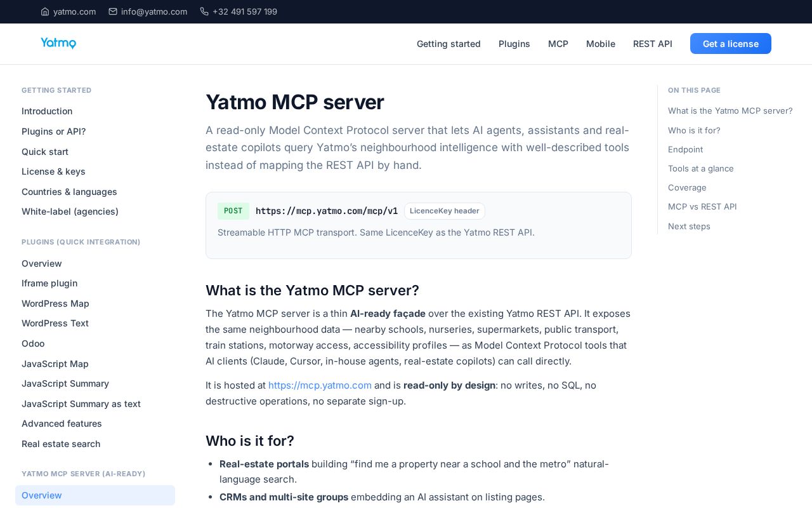Image resolution: width=812 pixels, height=508 pixels.
Task: Open the Odoo plugin page
Action: pyautogui.click(x=33, y=344)
